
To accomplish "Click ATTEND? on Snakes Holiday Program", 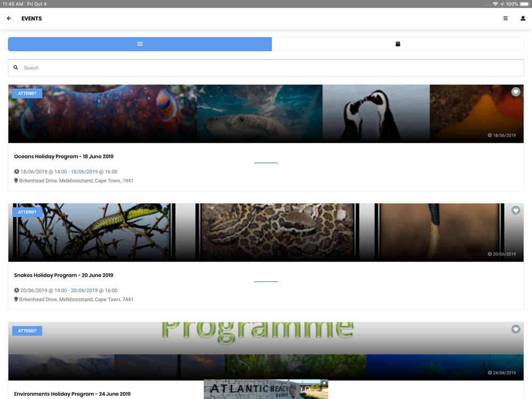I will (x=27, y=212).
